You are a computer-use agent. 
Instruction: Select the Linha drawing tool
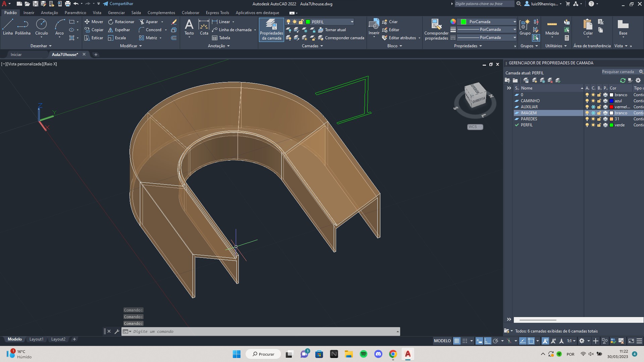(8, 27)
